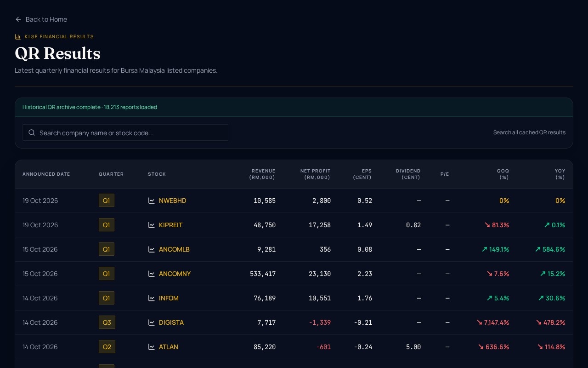
Task: Open the ANCOMNY stock link
Action: (x=175, y=274)
